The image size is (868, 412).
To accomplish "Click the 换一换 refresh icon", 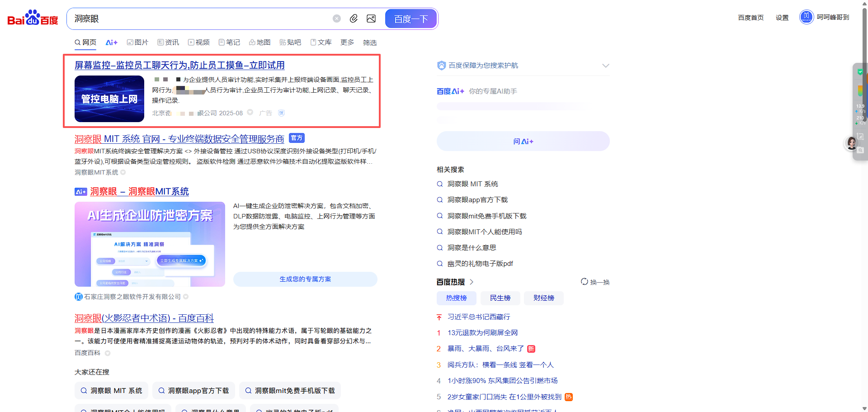I will click(585, 282).
